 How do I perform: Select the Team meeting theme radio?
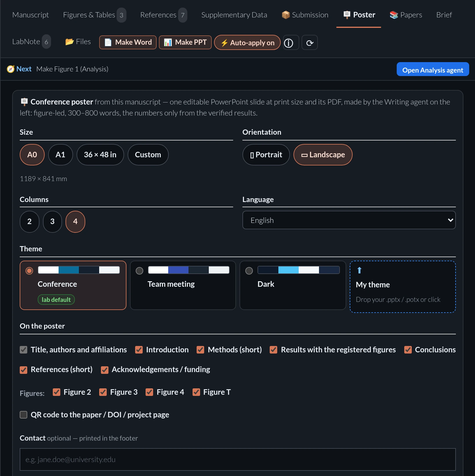(139, 271)
